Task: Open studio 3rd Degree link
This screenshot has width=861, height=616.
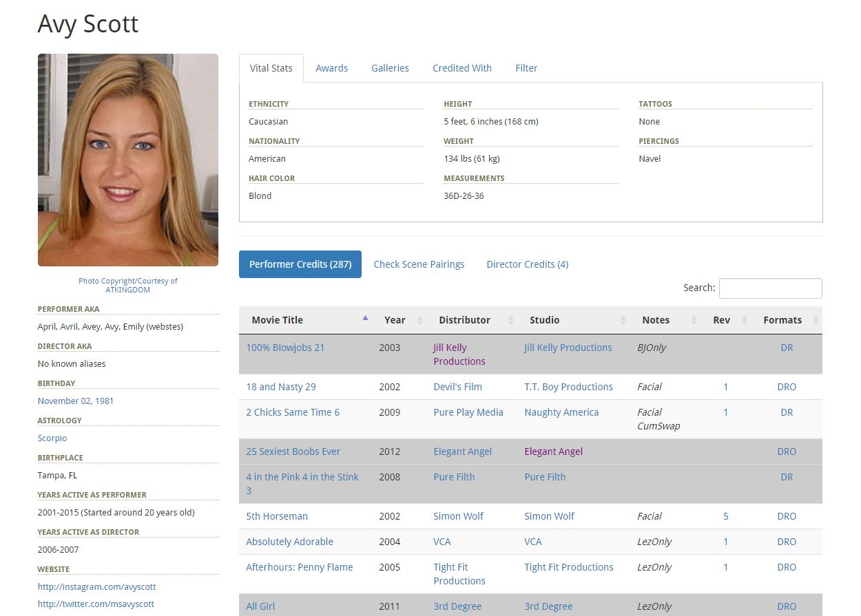Action: click(548, 606)
